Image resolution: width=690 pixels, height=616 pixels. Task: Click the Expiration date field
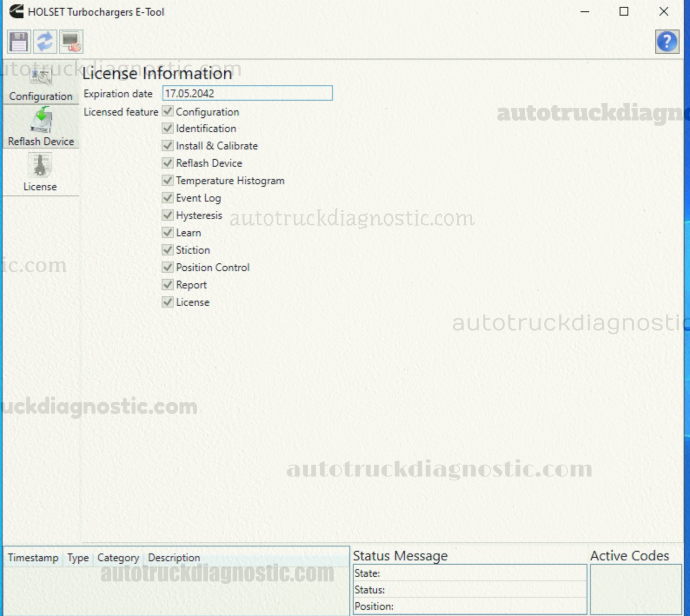coord(247,93)
